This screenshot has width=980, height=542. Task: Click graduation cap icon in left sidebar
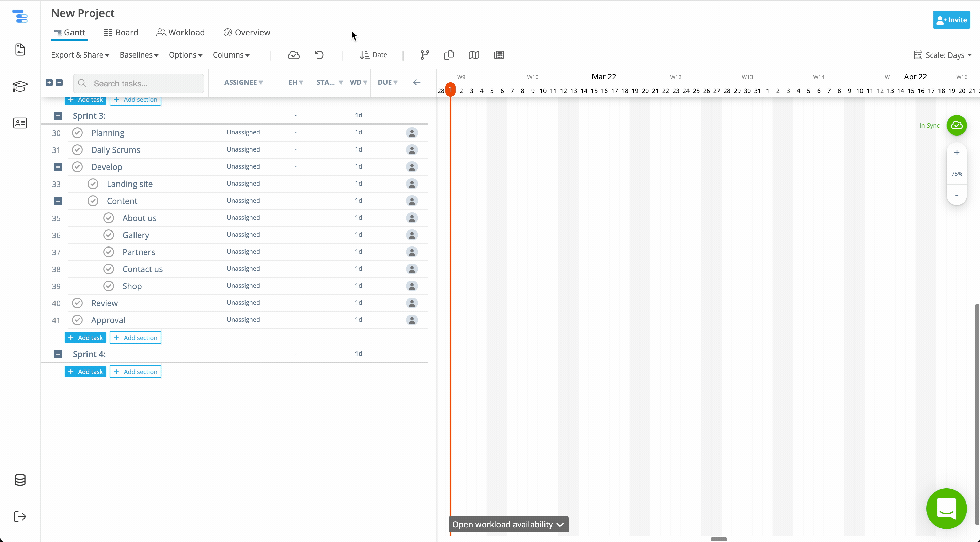coord(20,86)
